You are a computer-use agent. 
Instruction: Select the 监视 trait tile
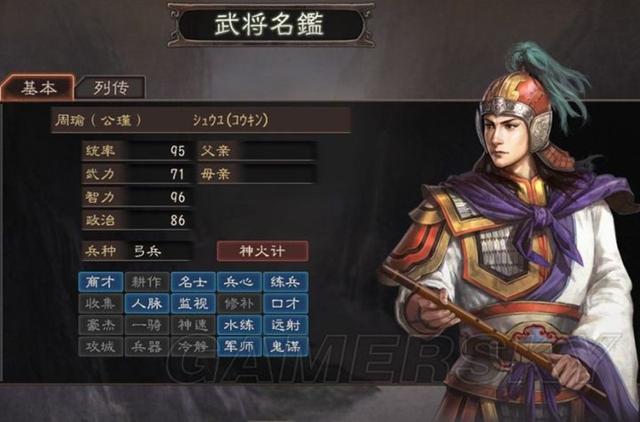[x=193, y=304]
